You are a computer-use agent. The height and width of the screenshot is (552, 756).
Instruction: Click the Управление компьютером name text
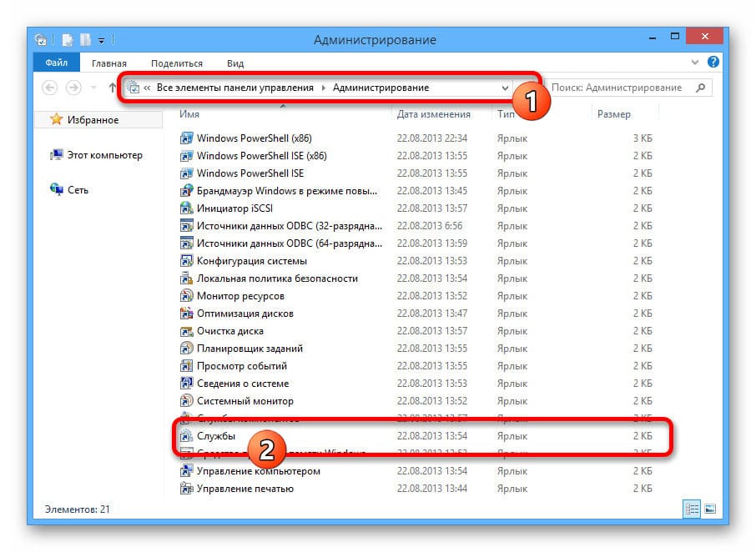[259, 471]
